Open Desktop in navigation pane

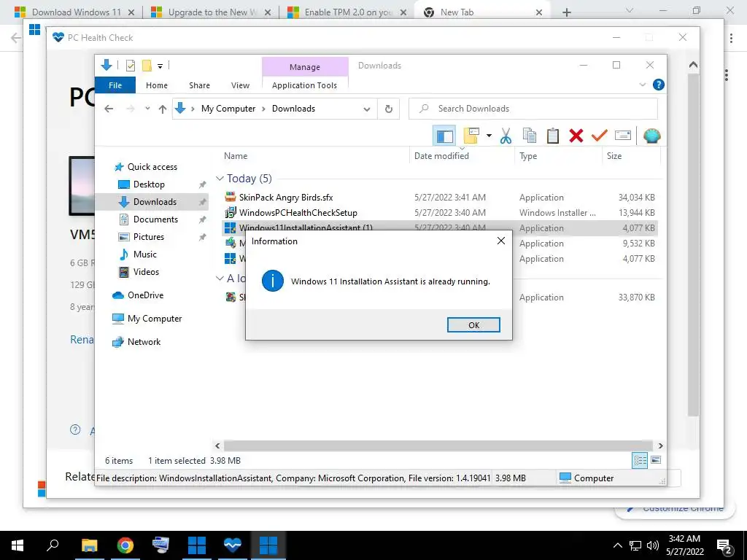[149, 184]
